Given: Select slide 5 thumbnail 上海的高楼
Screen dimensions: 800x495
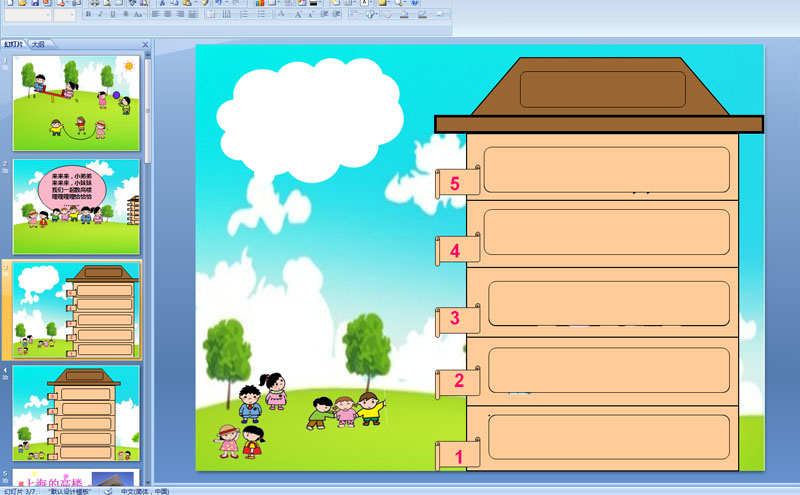Looking at the screenshot, I should [x=76, y=477].
